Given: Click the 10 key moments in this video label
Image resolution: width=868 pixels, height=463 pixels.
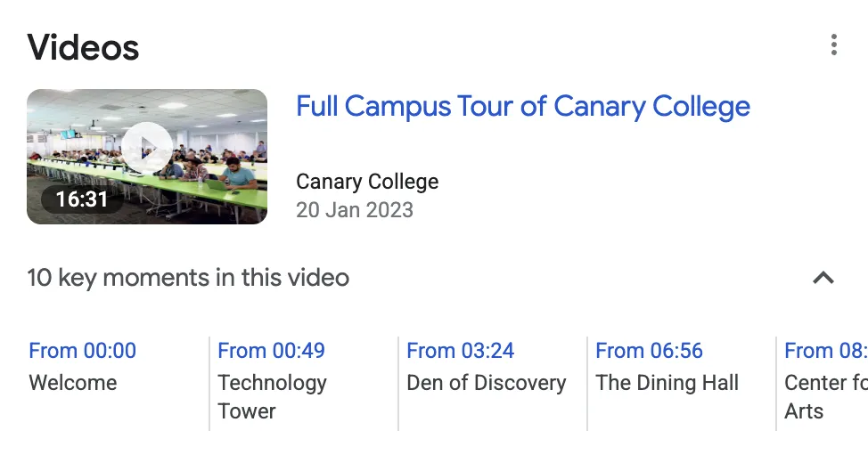Looking at the screenshot, I should 188,278.
